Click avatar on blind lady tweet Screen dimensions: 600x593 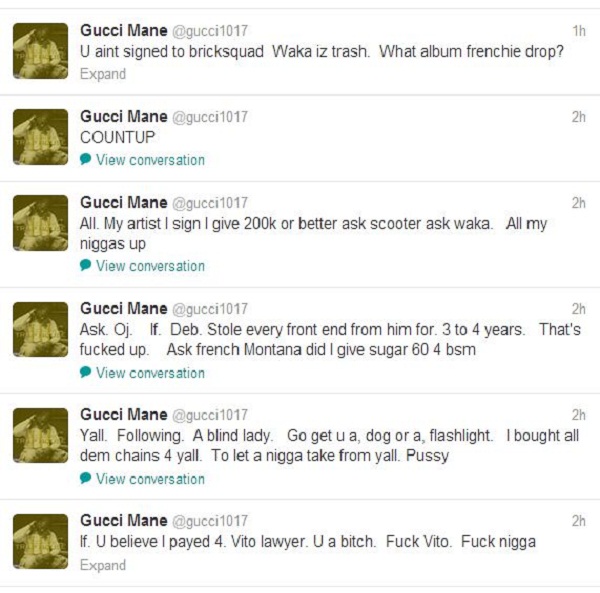coord(40,435)
